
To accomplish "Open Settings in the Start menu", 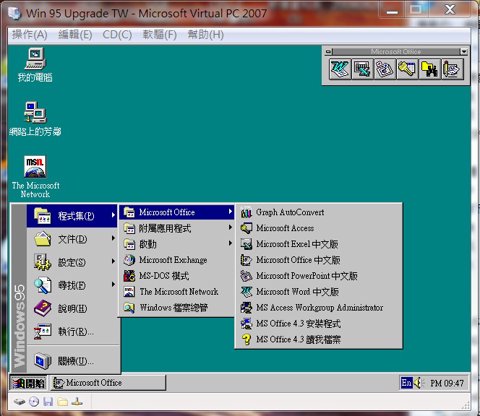I will tap(72, 262).
